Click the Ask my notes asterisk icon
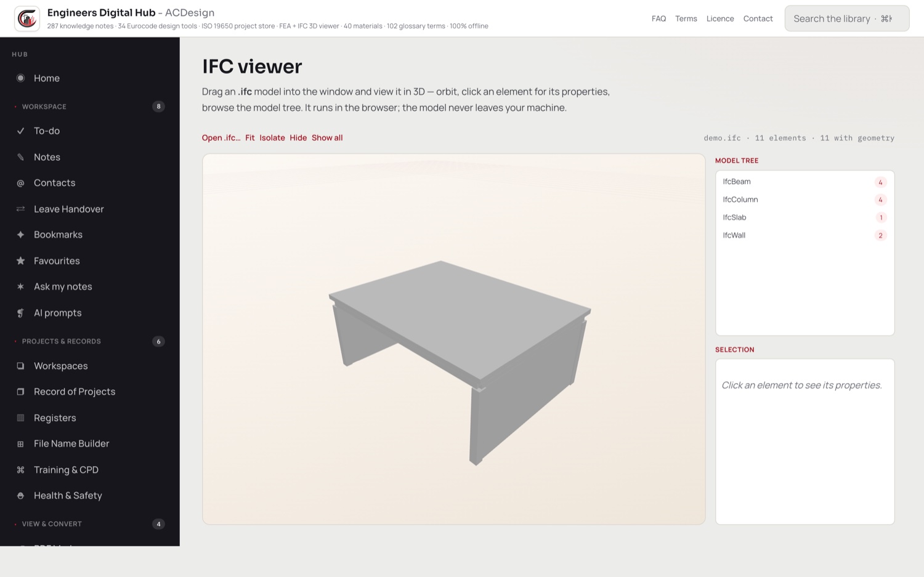 pos(20,286)
